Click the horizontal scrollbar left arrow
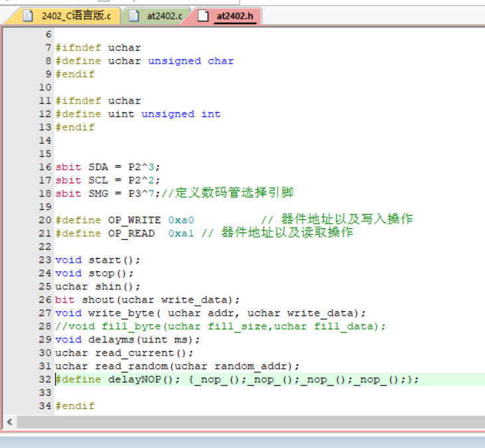Screen dimensions: 485x448 [x=9, y=421]
